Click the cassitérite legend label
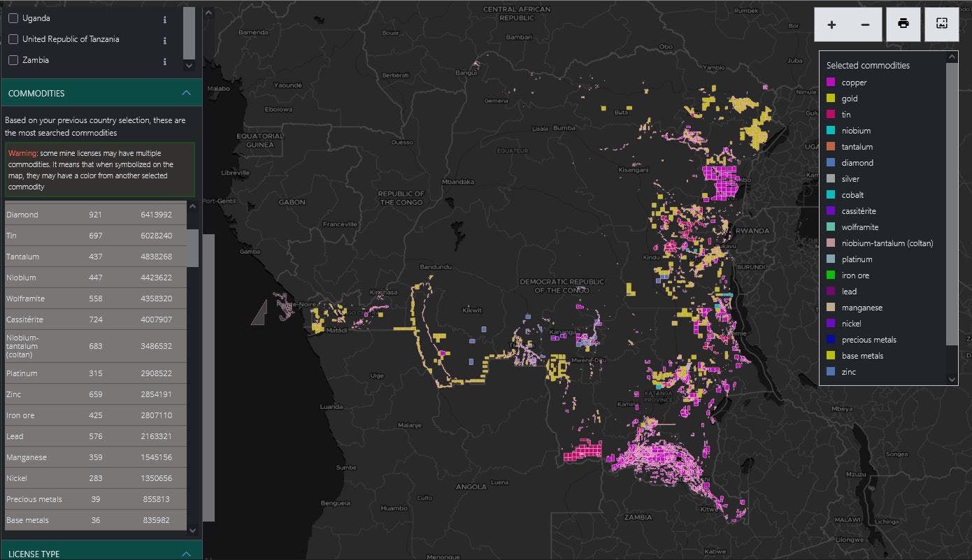The image size is (972, 560). pyautogui.click(x=859, y=211)
